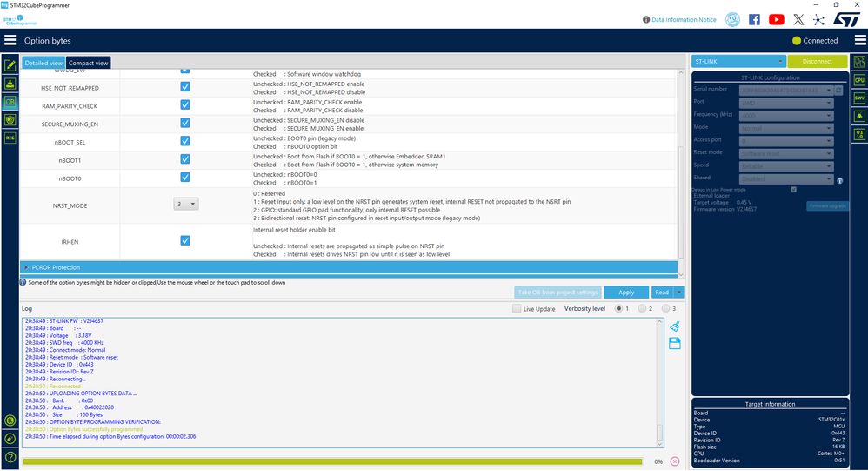Viewport: 868px width, 471px height.
Task: Refresh the ST-LINK serial number list
Action: [838, 90]
